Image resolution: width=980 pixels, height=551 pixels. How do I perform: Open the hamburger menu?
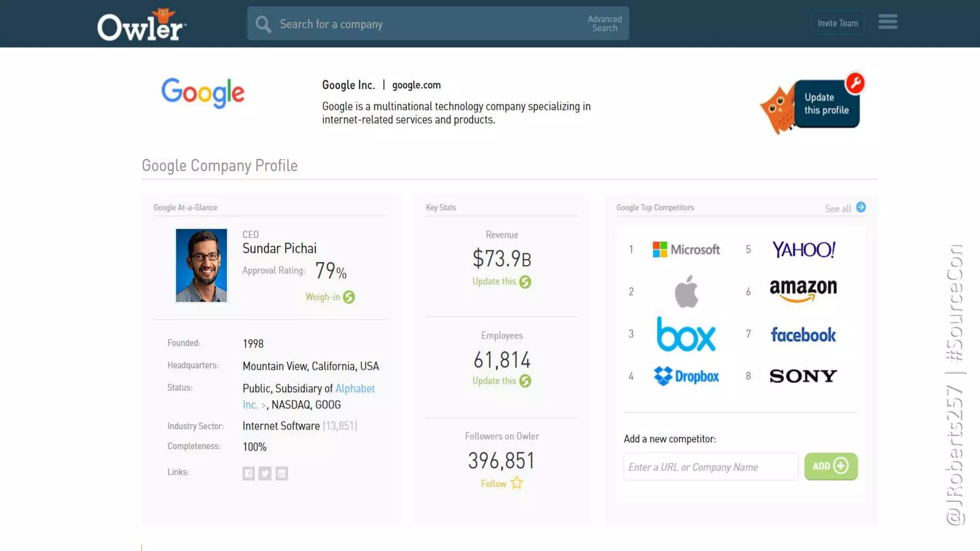pyautogui.click(x=888, y=22)
